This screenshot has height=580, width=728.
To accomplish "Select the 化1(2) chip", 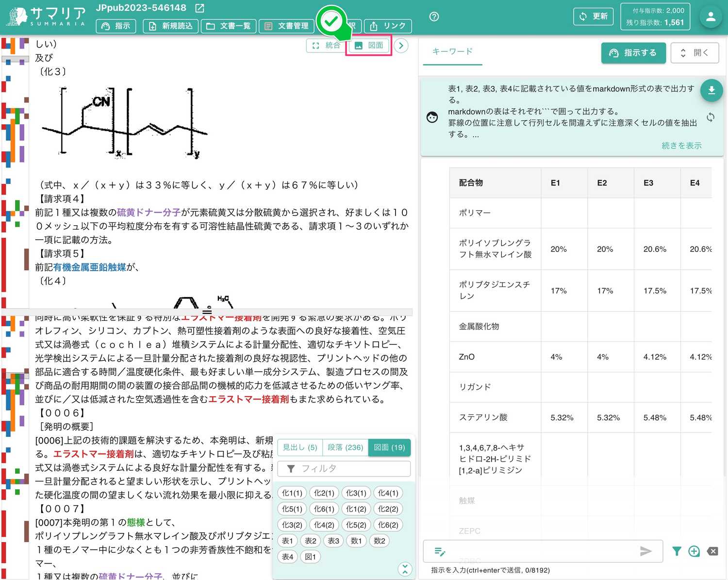I will (356, 509).
